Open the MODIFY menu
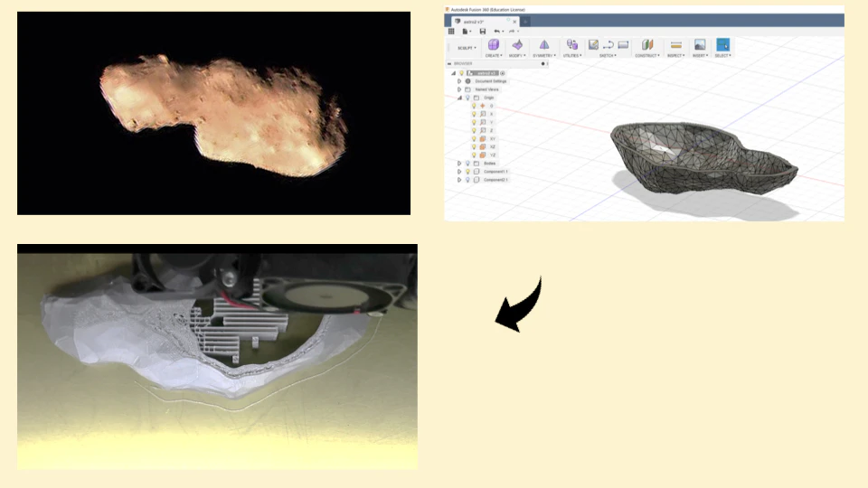The height and width of the screenshot is (488, 868). pyautogui.click(x=517, y=56)
